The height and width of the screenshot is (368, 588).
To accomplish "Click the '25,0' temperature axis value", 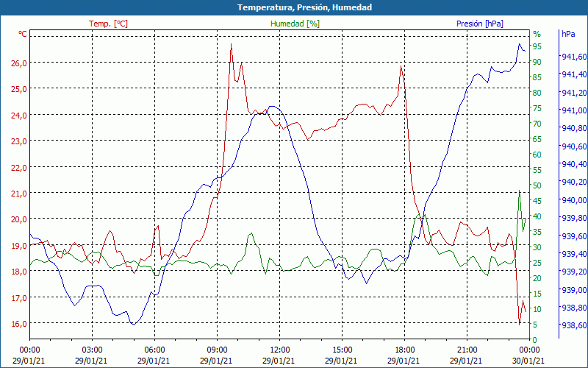I will coord(19,89).
